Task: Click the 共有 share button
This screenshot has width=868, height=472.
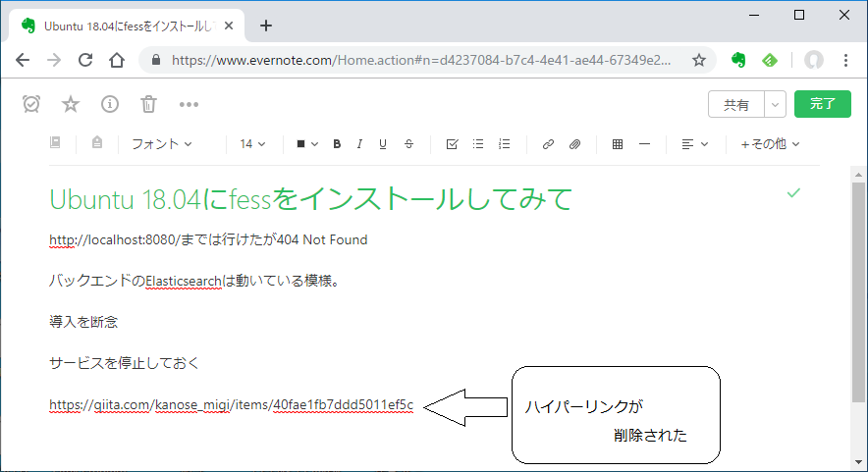Action: tap(736, 104)
